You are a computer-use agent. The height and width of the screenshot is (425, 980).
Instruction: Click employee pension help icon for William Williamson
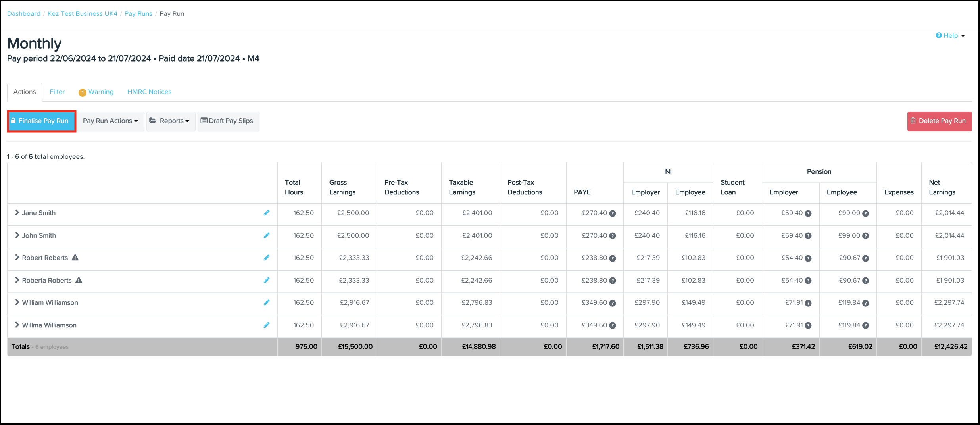point(866,303)
